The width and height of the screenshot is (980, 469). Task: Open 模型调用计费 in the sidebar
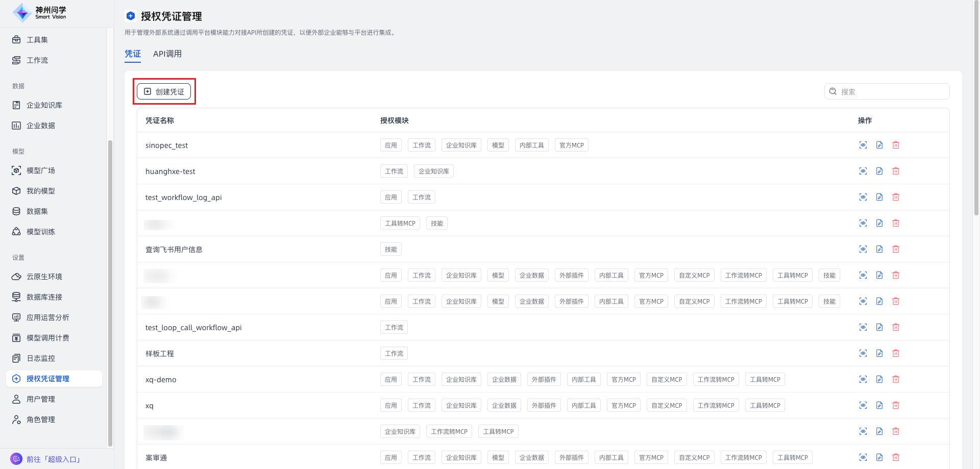(x=54, y=338)
